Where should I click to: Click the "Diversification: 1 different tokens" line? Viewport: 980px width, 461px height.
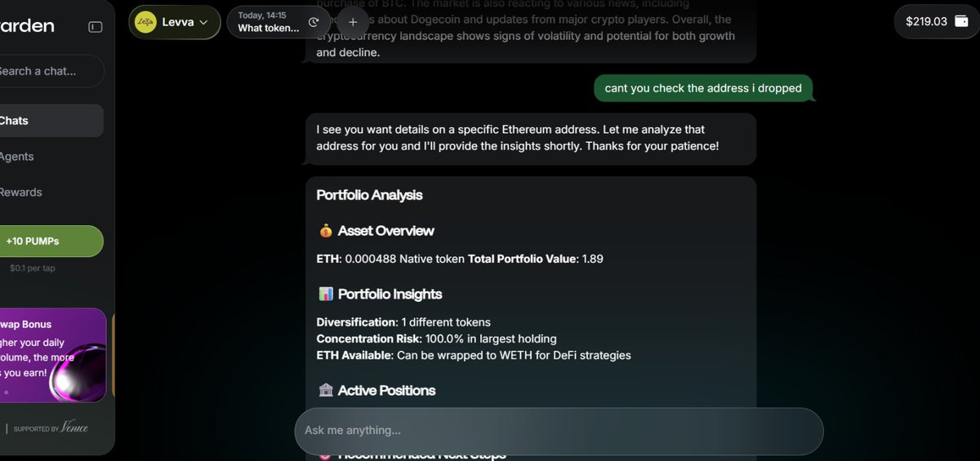pos(403,322)
